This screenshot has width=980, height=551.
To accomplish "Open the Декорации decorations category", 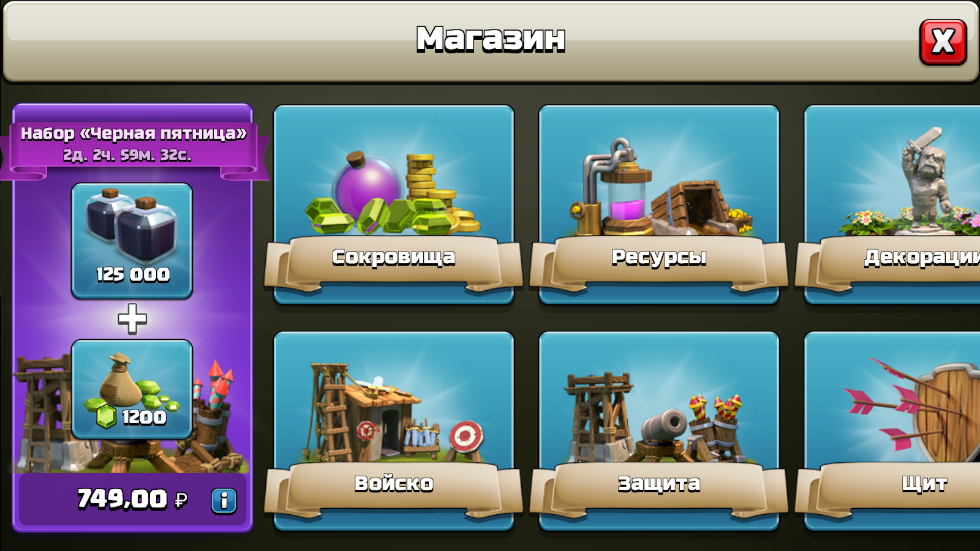I will [892, 204].
